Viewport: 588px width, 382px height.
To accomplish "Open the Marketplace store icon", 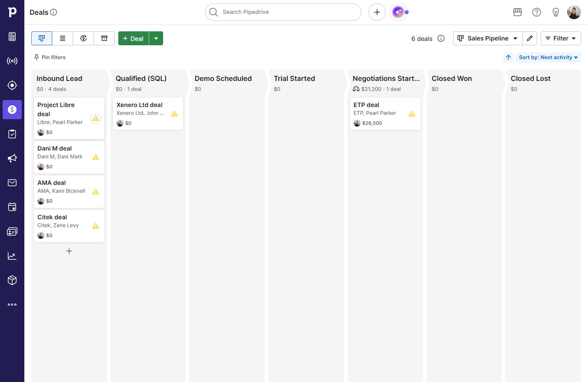I will click(x=518, y=12).
